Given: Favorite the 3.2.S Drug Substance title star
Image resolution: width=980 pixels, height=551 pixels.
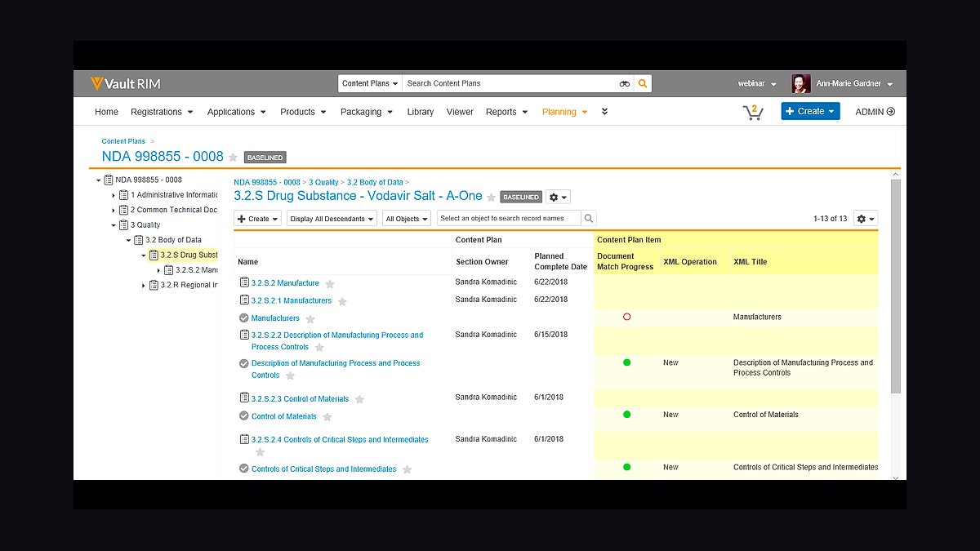Looking at the screenshot, I should click(x=491, y=197).
